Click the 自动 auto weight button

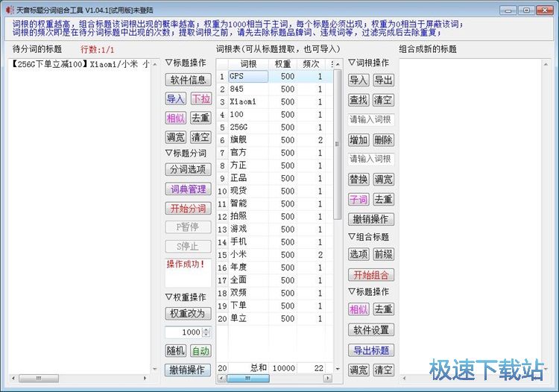click(200, 351)
